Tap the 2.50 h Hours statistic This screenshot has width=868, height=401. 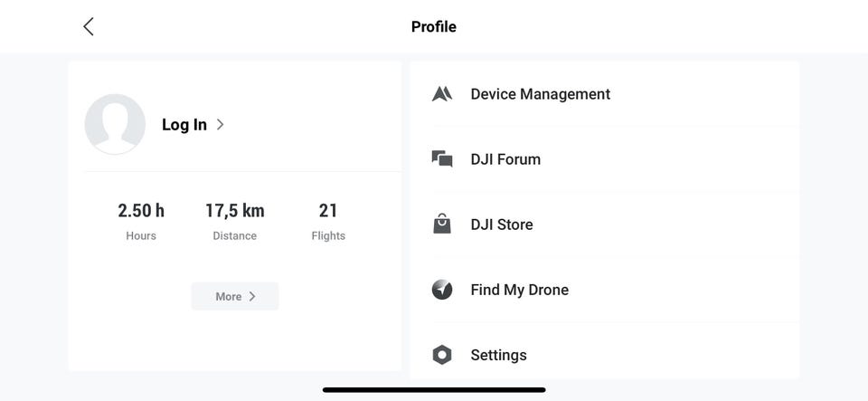point(141,221)
